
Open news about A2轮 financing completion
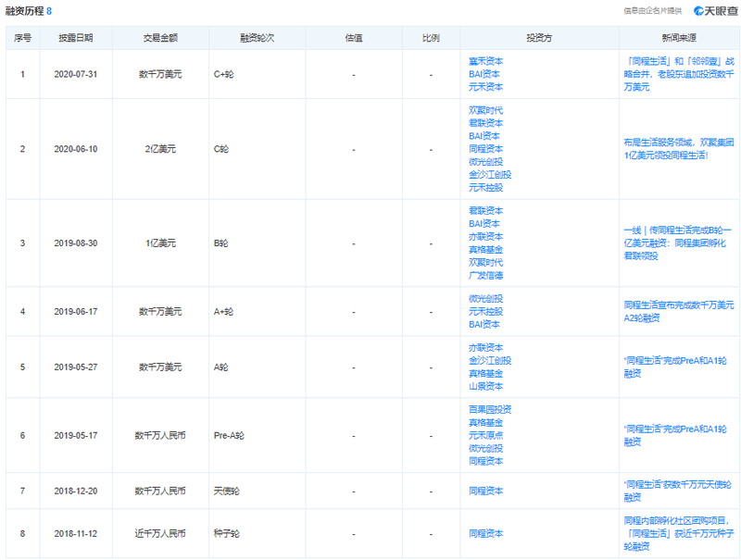pos(679,310)
